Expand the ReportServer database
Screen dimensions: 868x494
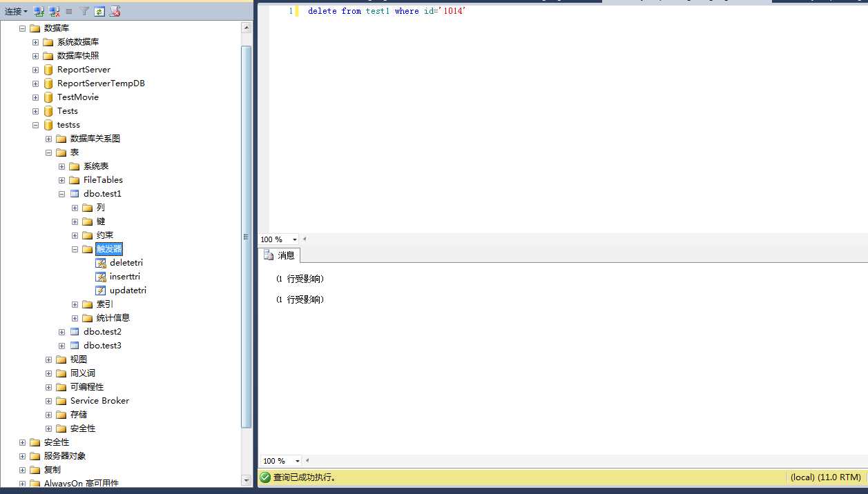[x=35, y=70]
